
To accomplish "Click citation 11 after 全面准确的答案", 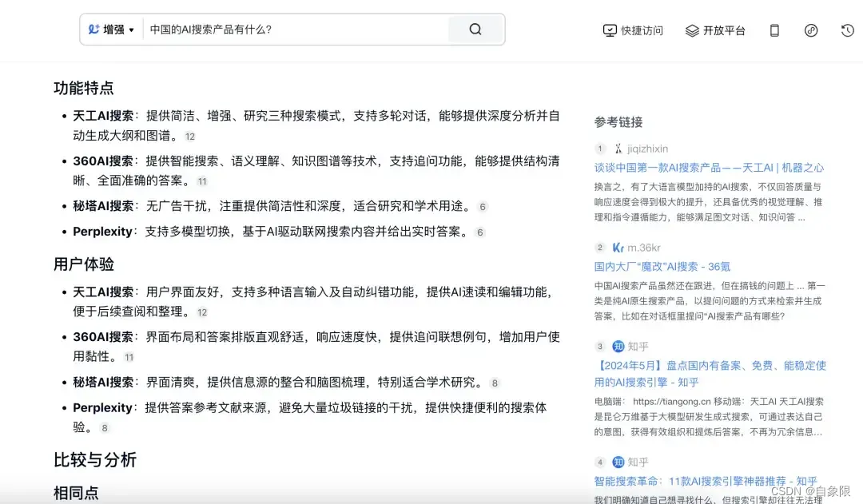I will click(202, 181).
